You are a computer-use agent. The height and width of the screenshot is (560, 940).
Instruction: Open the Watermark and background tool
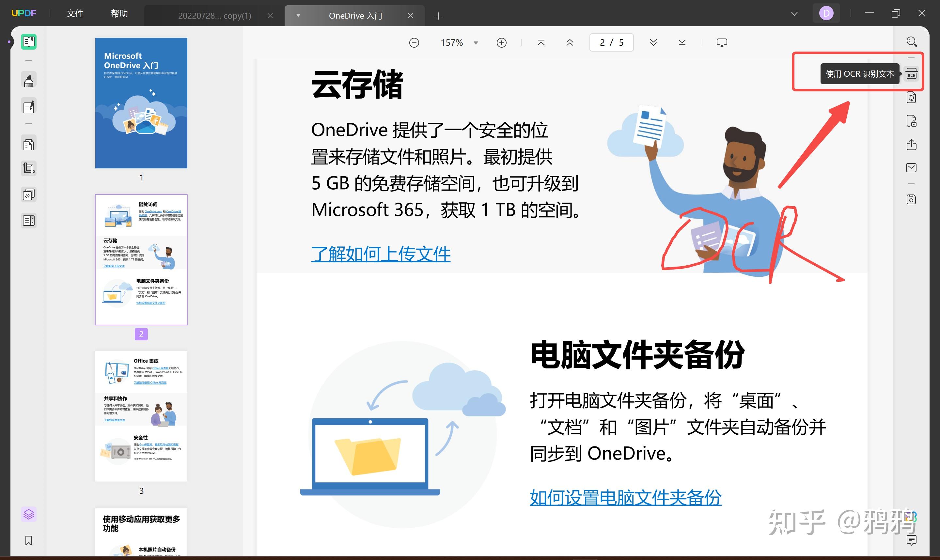point(29,195)
